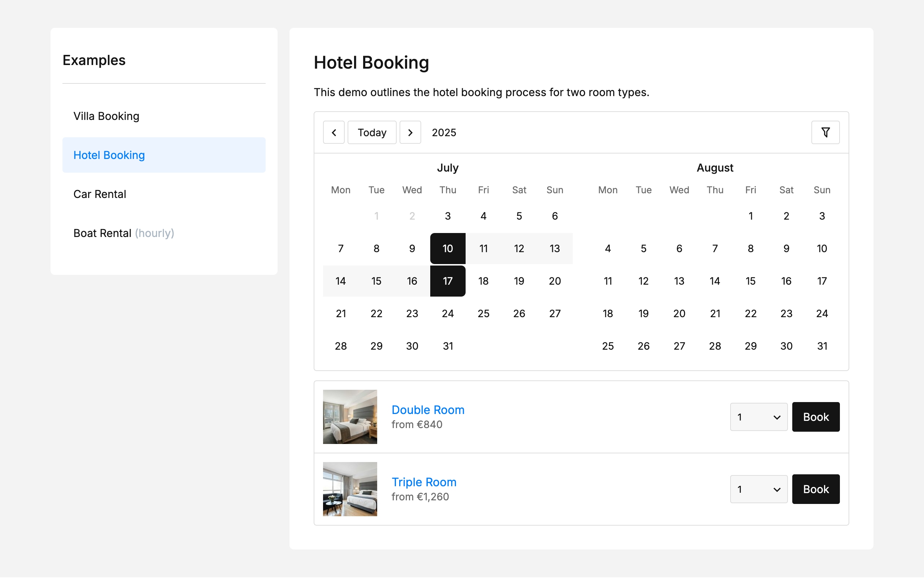Pick August 20 in calendar
Screen dimensions: 924x578
[679, 314]
